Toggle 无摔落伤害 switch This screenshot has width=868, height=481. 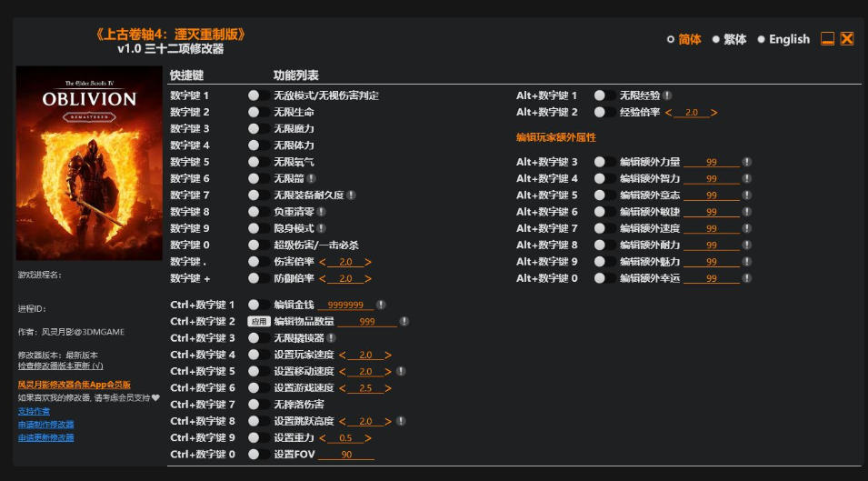(258, 404)
